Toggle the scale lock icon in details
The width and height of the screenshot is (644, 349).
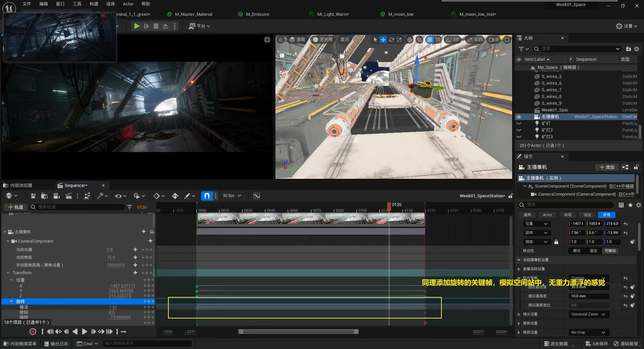[556, 242]
